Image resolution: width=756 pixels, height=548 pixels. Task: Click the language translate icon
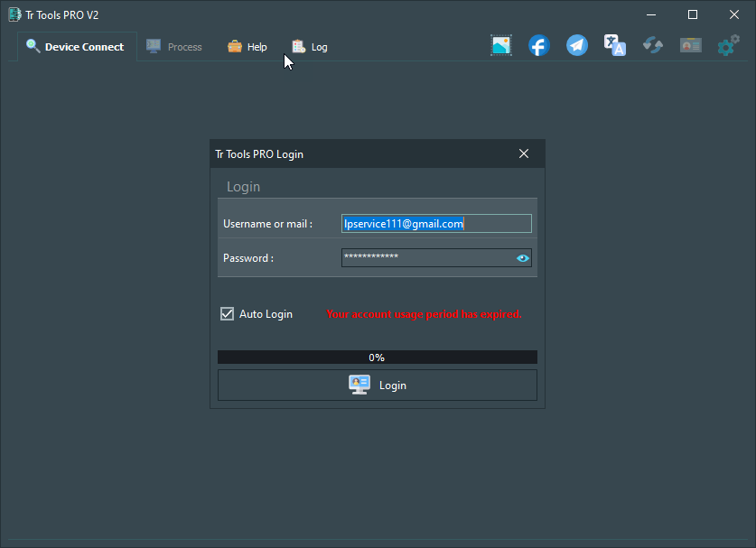tap(615, 45)
